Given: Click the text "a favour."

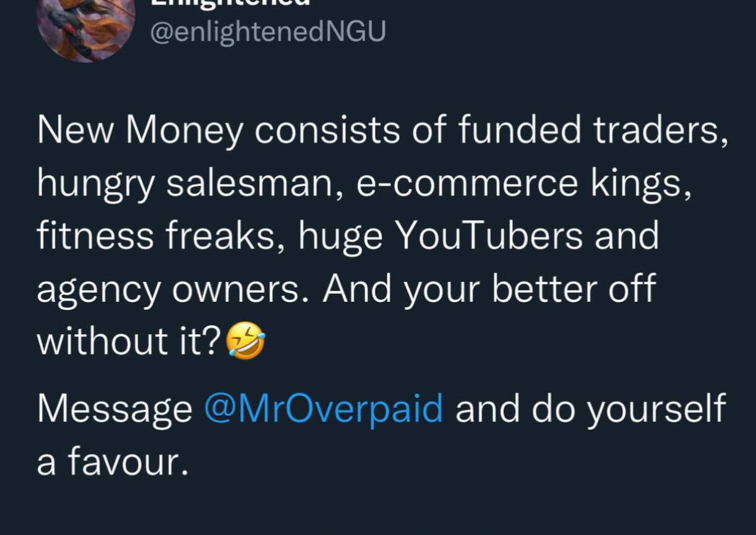Looking at the screenshot, I should tap(112, 461).
